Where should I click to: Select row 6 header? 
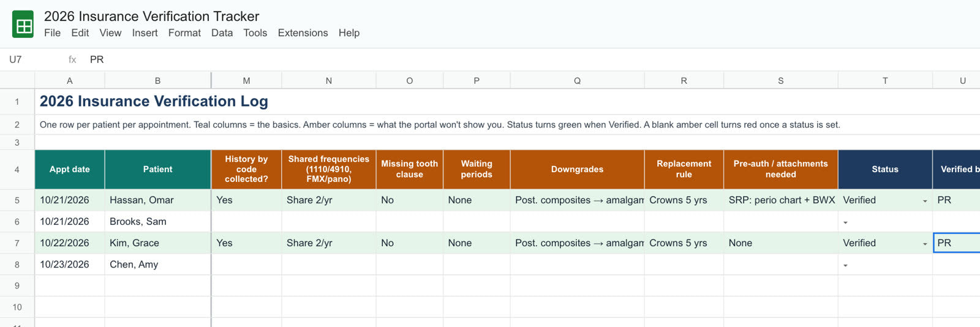tap(17, 222)
